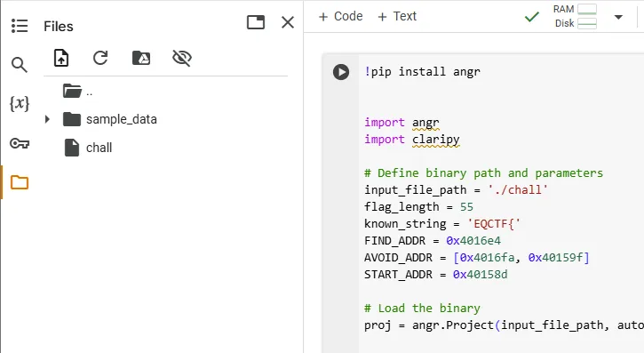Click into the flag_length code line
Image resolution: width=644 pixels, height=353 pixels.
(x=418, y=206)
